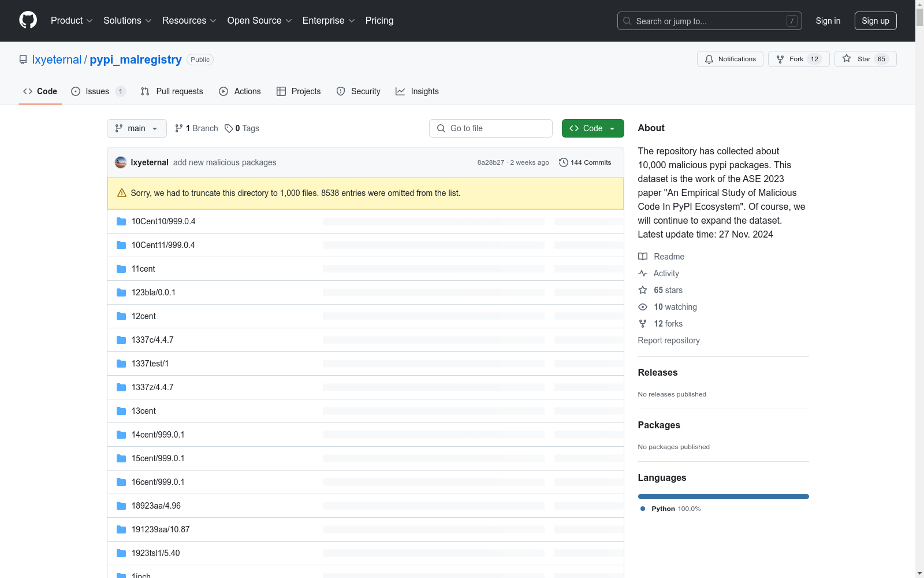Select the Readme book icon
The width and height of the screenshot is (924, 578).
click(643, 257)
